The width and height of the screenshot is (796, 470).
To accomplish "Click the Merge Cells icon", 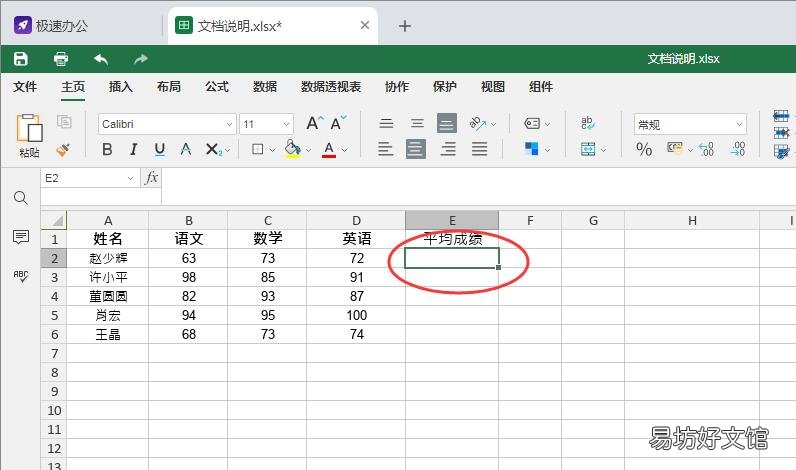I will pyautogui.click(x=588, y=149).
